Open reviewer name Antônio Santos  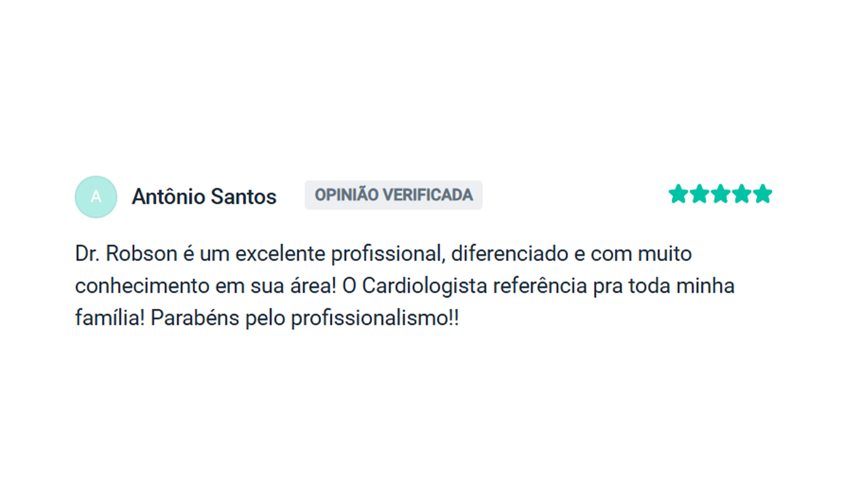204,197
